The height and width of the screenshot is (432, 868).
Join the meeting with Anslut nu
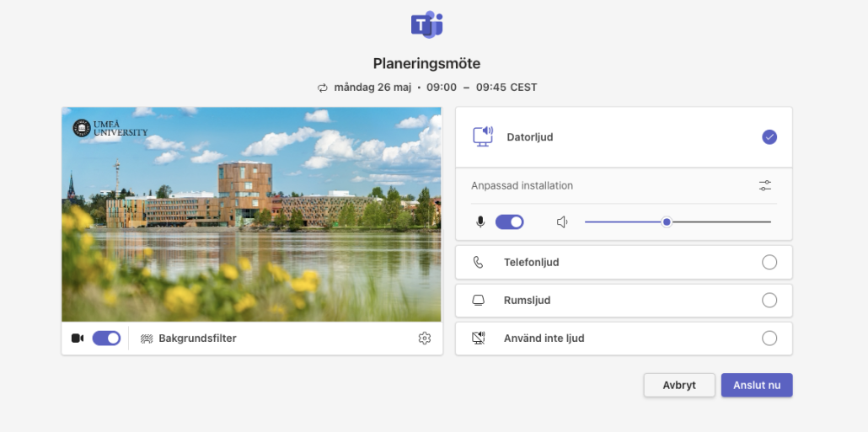coord(757,385)
